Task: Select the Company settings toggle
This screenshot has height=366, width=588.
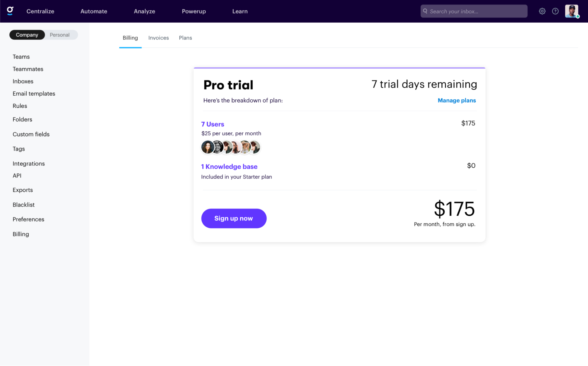Action: click(27, 35)
